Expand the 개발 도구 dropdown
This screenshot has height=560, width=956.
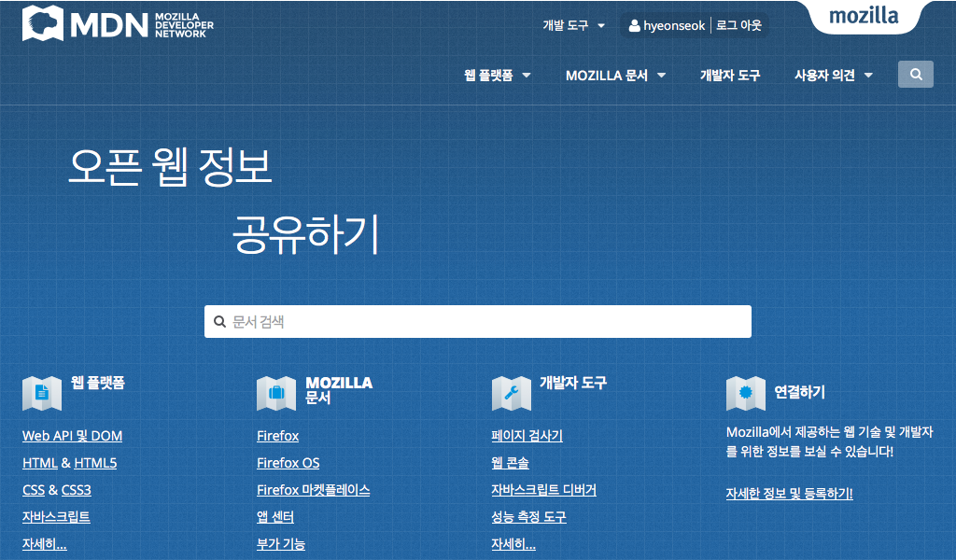(573, 25)
